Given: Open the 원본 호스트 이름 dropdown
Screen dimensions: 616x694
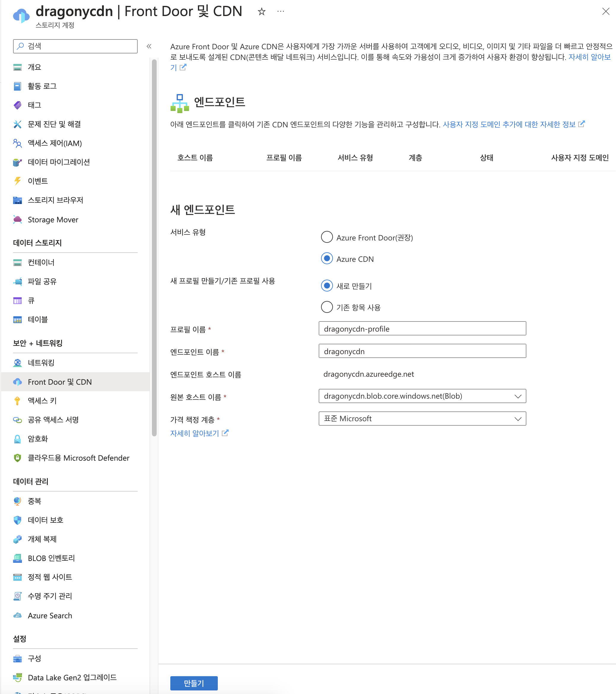Looking at the screenshot, I should tap(422, 396).
